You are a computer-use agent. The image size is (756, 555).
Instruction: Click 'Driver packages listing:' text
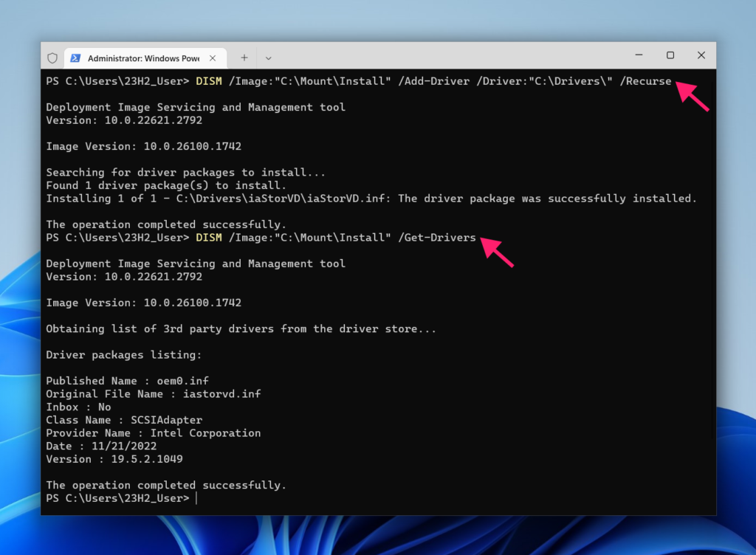(x=124, y=355)
